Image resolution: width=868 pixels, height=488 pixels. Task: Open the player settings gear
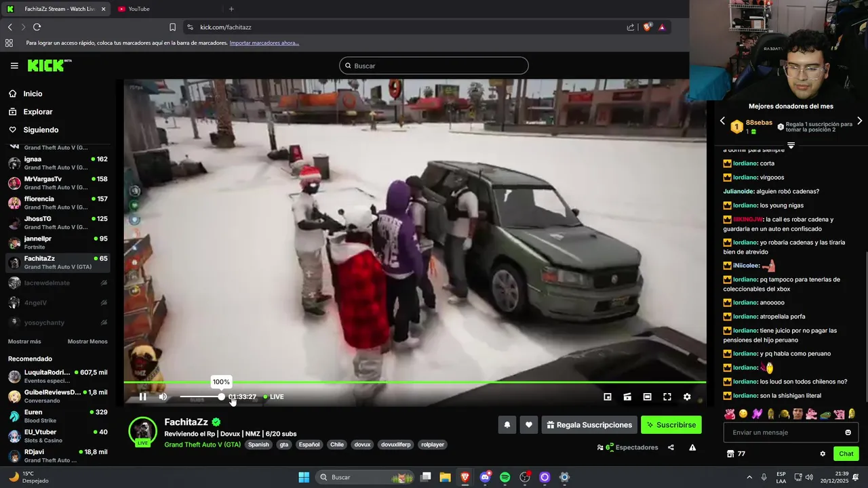pos(687,396)
